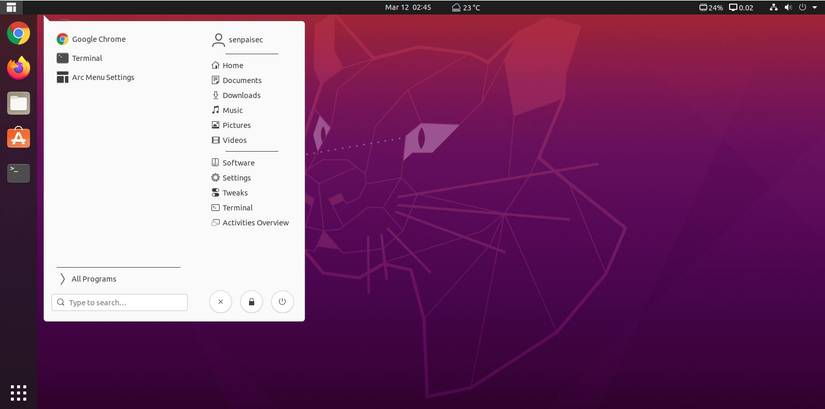Open Terminal in right shortcuts column
This screenshot has height=409, width=825.
[x=232, y=207]
